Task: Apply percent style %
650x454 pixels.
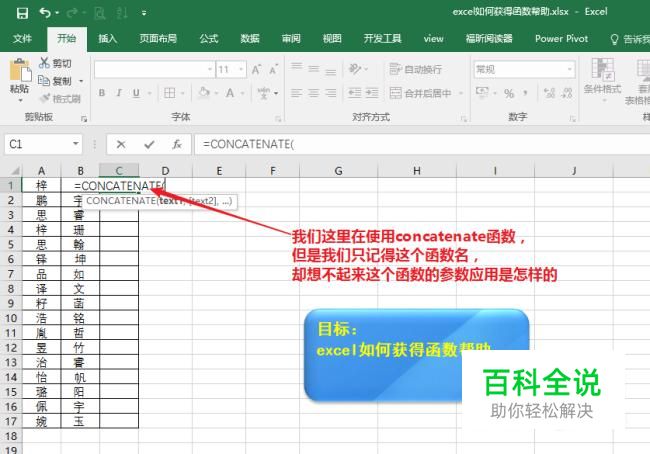Action: (x=509, y=93)
